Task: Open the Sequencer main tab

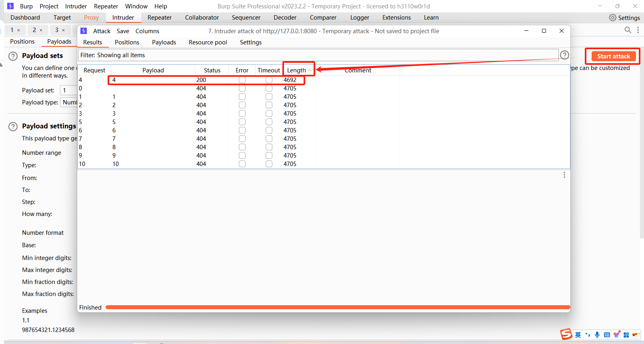Action: pos(246,18)
